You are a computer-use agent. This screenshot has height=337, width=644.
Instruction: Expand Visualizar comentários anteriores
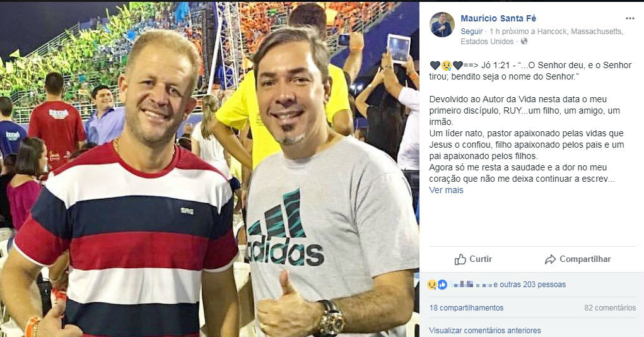484,330
